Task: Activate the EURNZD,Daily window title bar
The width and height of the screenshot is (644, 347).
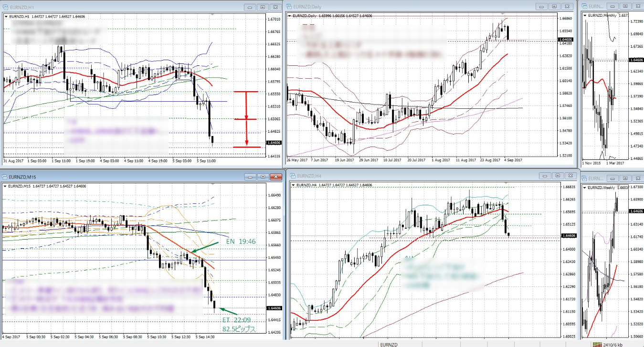Action: point(406,7)
